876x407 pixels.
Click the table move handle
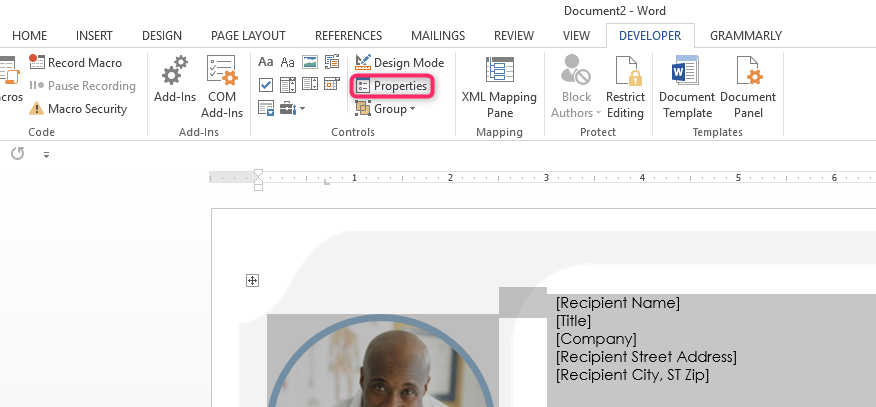pos(253,280)
